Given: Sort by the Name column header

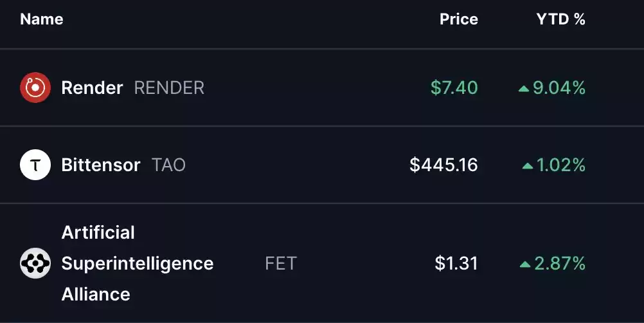Looking at the screenshot, I should pyautogui.click(x=42, y=19).
